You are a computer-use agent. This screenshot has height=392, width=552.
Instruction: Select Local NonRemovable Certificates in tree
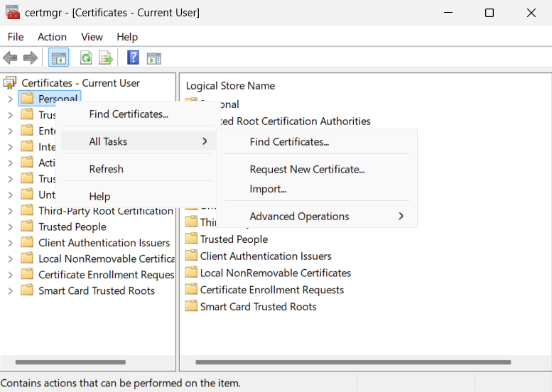tap(107, 259)
